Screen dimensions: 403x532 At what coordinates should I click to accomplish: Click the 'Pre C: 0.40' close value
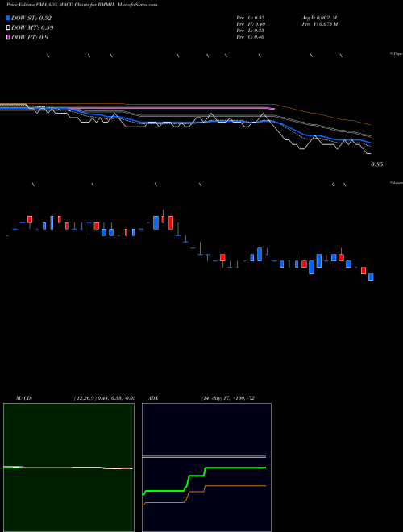tap(251, 37)
